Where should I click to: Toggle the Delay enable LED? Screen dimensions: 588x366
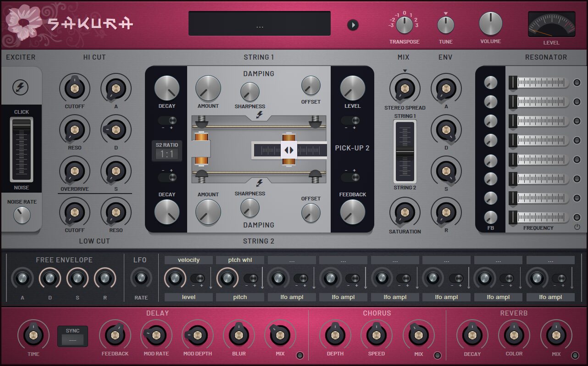[300, 355]
